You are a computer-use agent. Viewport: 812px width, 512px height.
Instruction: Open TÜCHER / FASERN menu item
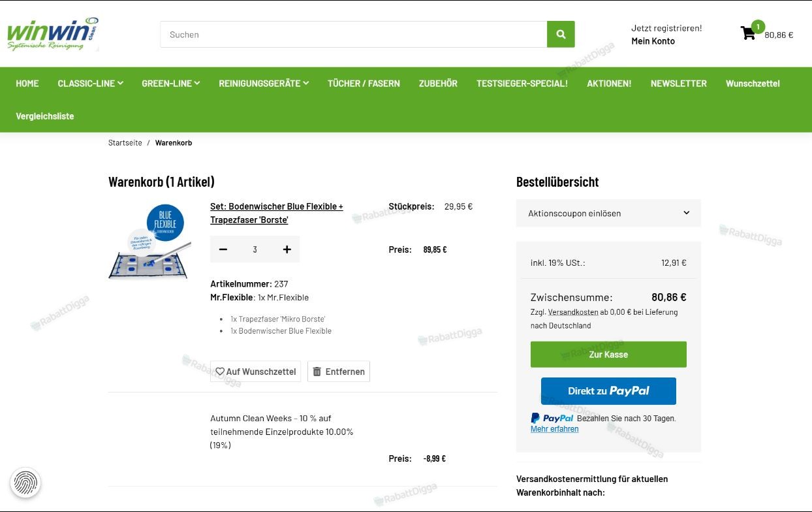click(x=364, y=84)
